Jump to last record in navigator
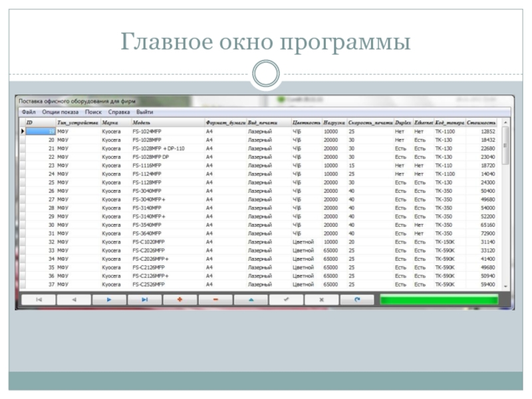 (x=144, y=300)
